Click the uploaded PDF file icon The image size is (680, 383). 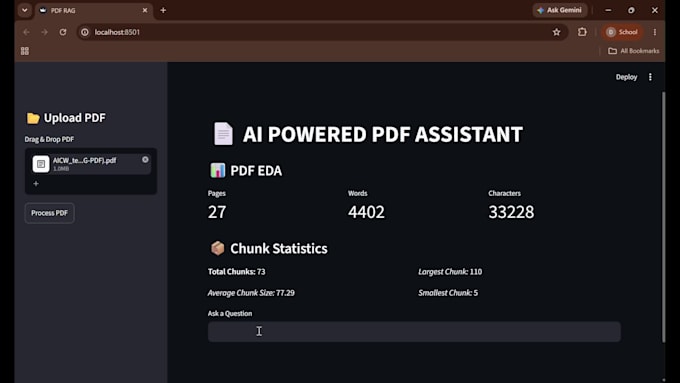tap(41, 164)
